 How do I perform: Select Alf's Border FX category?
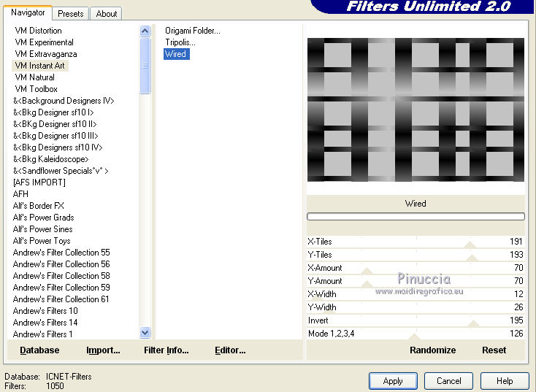[x=38, y=206]
